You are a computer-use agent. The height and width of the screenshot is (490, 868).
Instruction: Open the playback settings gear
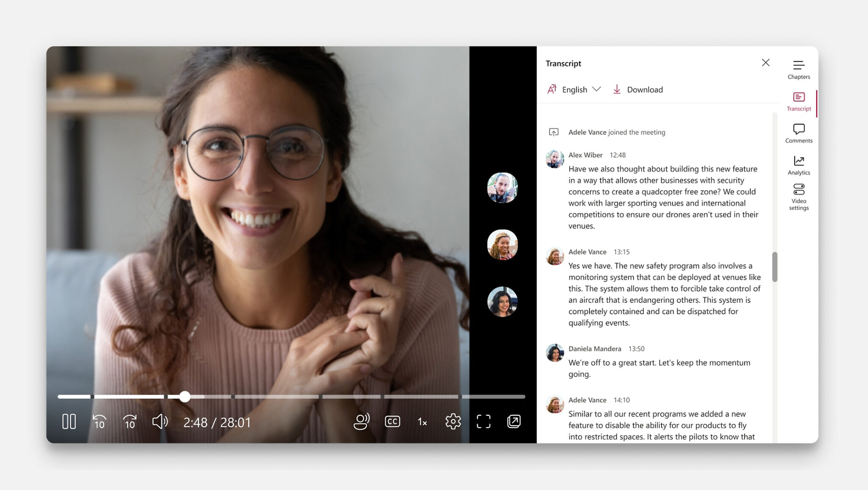452,421
